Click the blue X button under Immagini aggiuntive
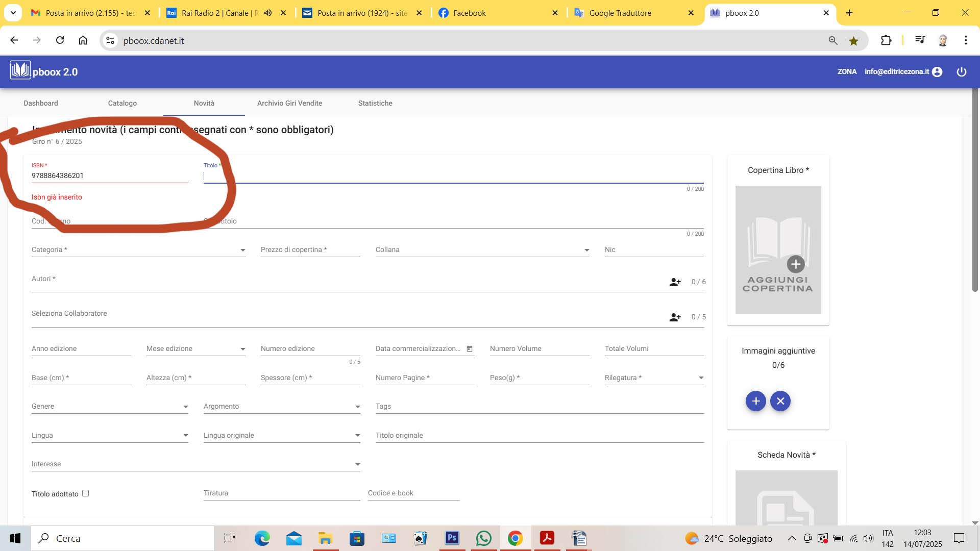 780,401
